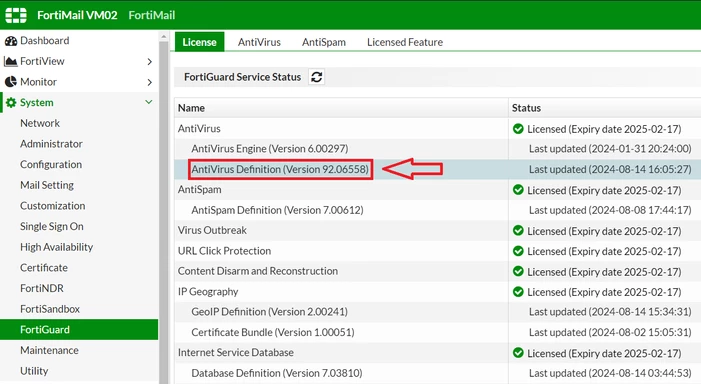Click the FortiView chart icon
The height and width of the screenshot is (384, 701).
point(10,61)
